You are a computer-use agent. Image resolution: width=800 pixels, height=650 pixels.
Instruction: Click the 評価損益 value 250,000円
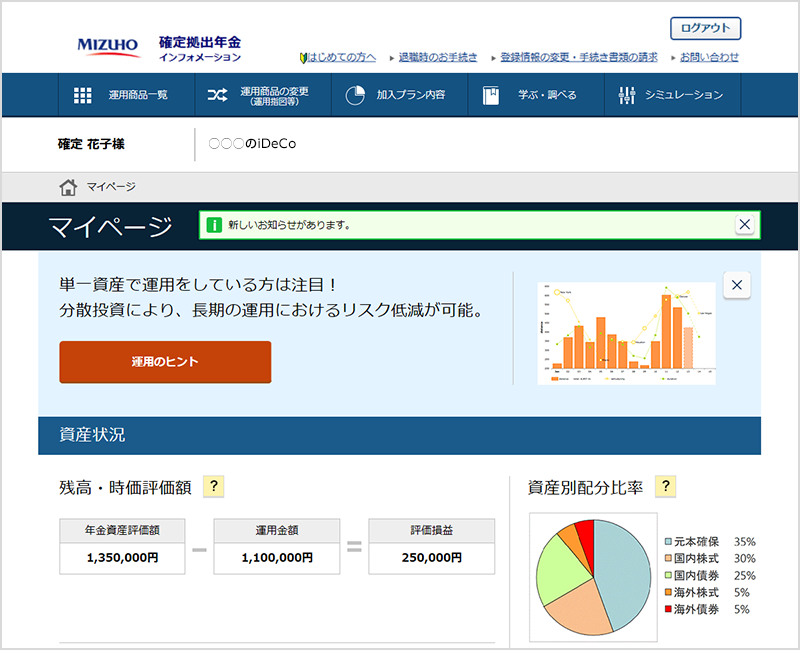coord(432,558)
